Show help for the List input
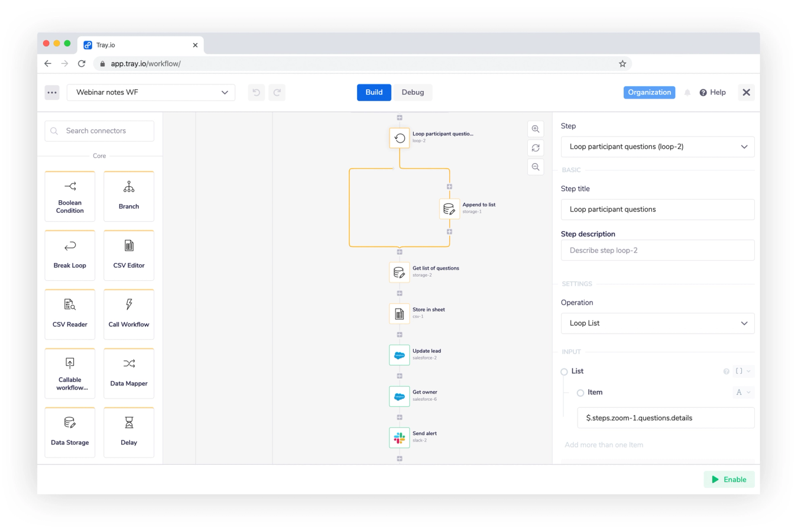Screen dimensions: 798x532 pos(726,371)
